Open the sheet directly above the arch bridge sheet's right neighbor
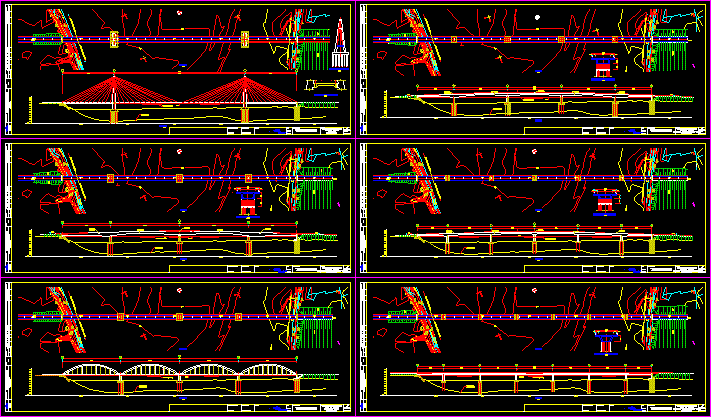Screen dimensions: 711x417 pos(533,208)
